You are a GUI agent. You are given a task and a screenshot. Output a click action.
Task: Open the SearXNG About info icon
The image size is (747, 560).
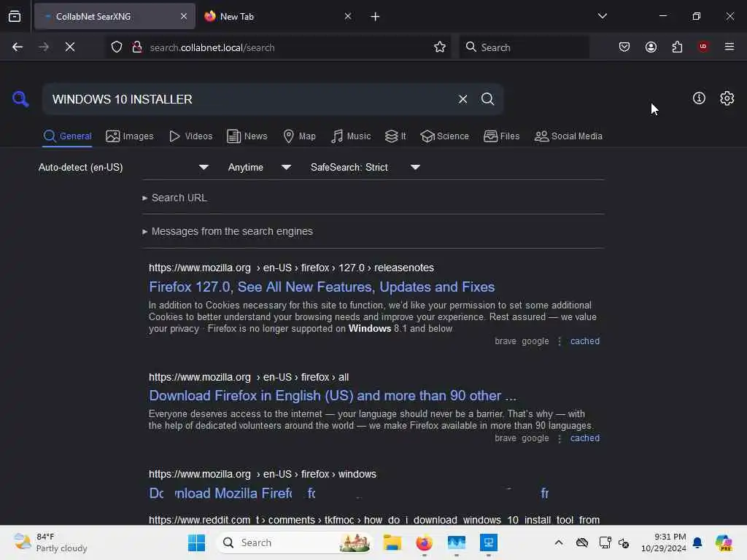[699, 98]
